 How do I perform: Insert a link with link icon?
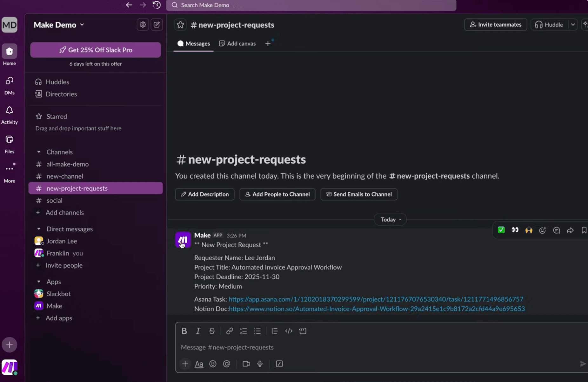229,331
